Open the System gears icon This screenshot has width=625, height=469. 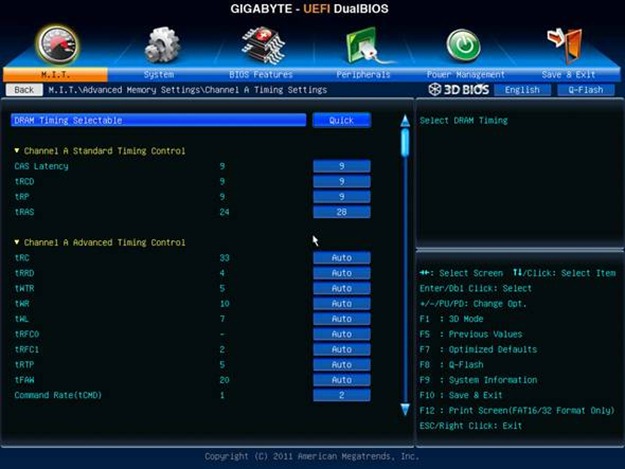162,45
